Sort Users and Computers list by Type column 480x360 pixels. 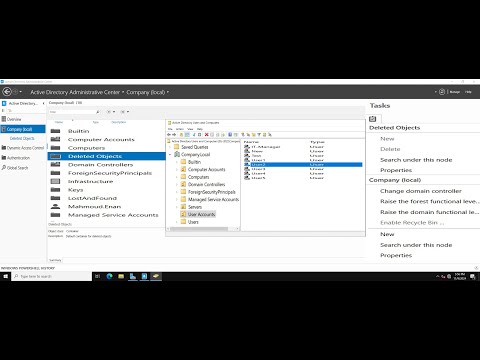pos(317,142)
